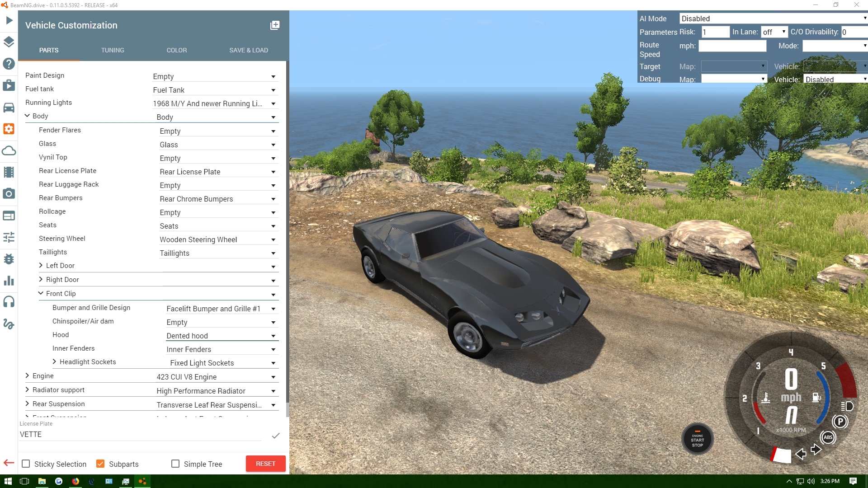
Task: Uncheck the Subparts checkbox
Action: (100, 464)
